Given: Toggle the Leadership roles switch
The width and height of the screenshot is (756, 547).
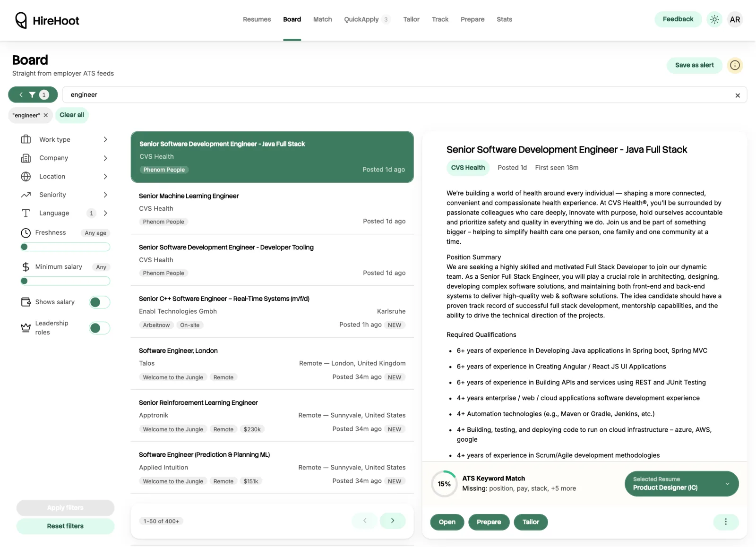Looking at the screenshot, I should tap(100, 328).
